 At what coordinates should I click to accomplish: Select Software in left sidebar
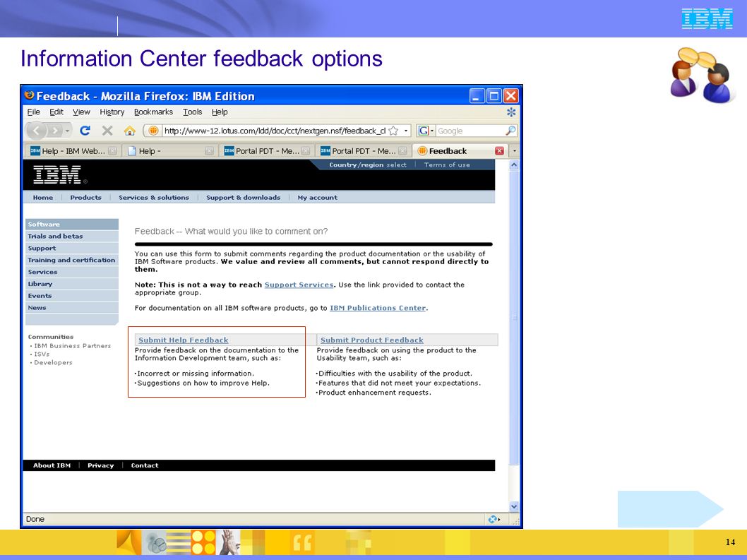(71, 224)
